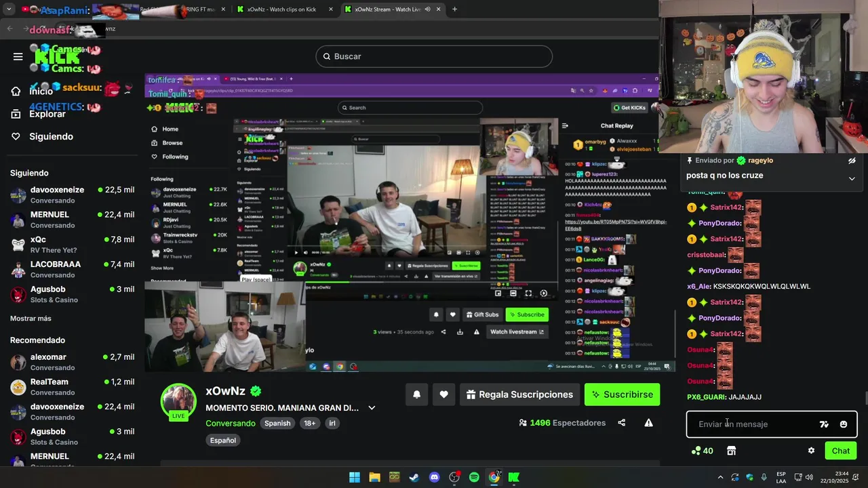This screenshot has width=868, height=488.
Task: Click the Buscar search box
Action: click(434, 56)
